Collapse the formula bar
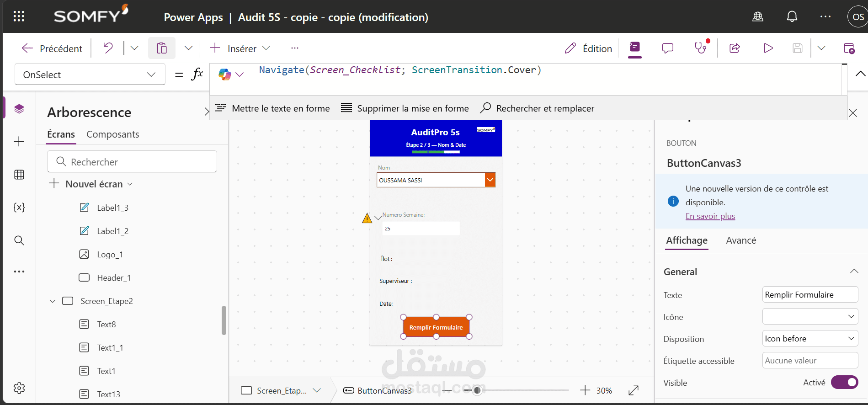 (x=860, y=74)
